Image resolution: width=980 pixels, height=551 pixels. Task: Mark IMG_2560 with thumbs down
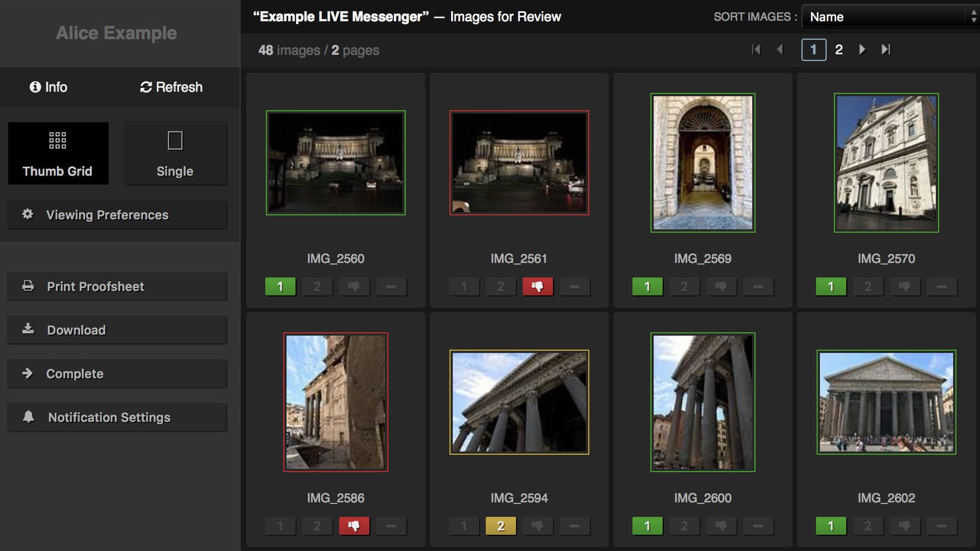354,287
